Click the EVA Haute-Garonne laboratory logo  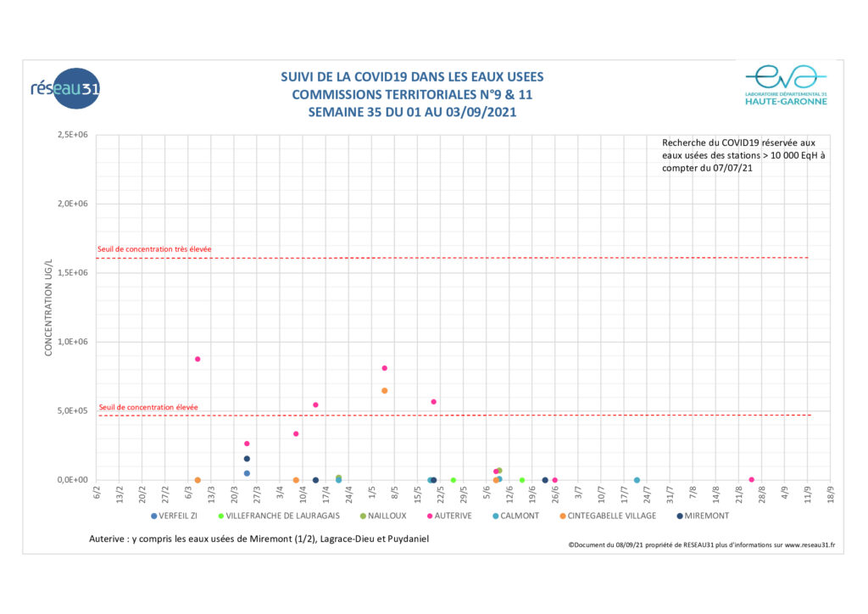[x=786, y=85]
